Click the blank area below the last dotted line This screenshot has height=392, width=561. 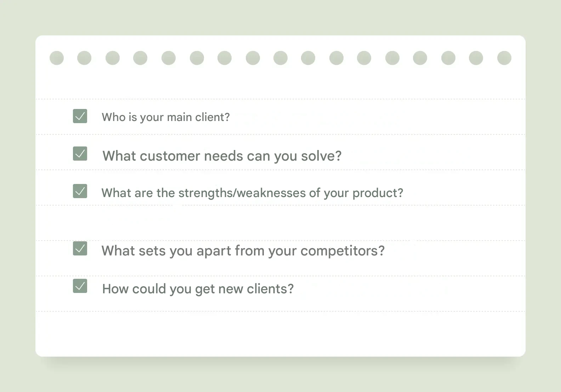click(x=280, y=333)
